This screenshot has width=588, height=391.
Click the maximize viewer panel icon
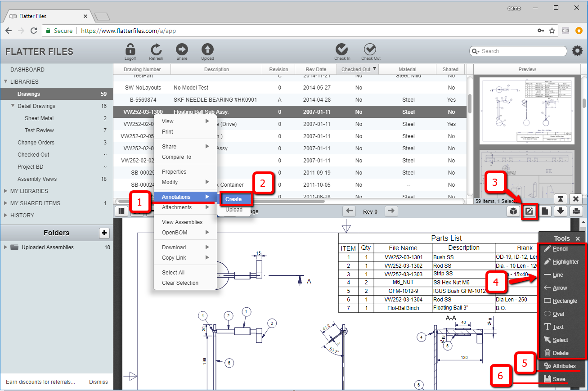(x=560, y=199)
